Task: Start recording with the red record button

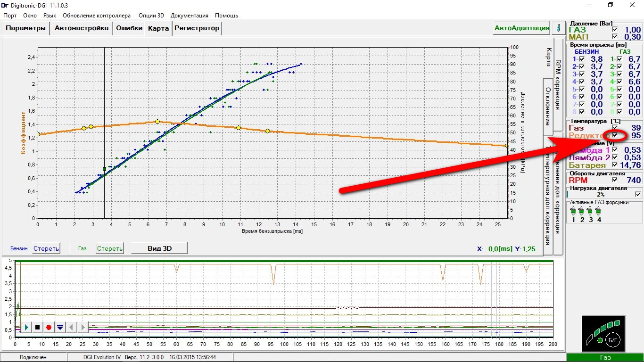Action: [49, 327]
